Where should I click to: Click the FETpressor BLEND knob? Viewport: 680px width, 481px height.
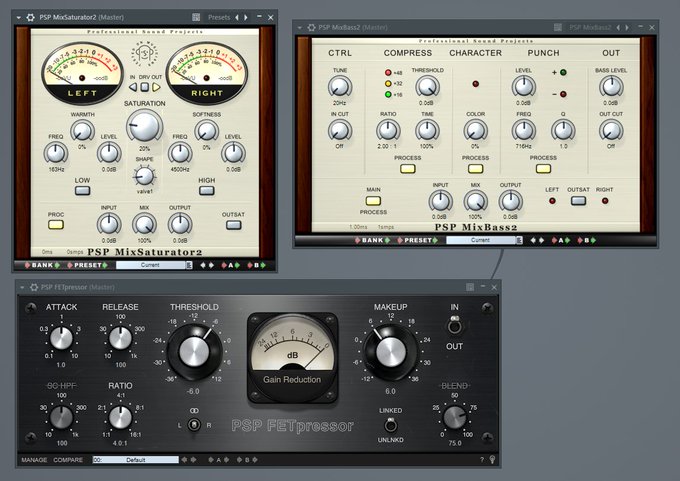[454, 417]
